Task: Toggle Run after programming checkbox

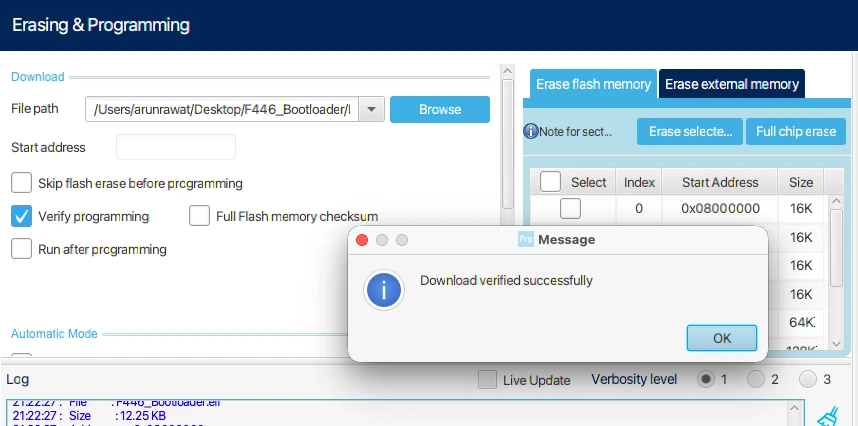Action: point(21,249)
